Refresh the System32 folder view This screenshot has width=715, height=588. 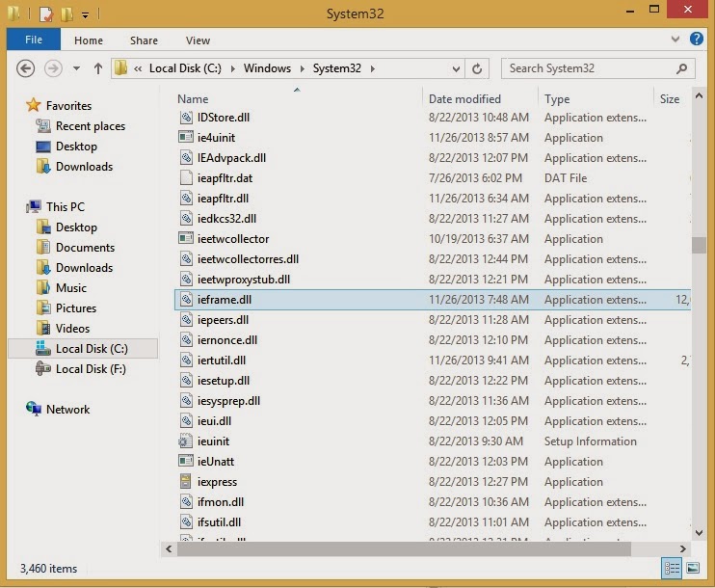click(477, 68)
